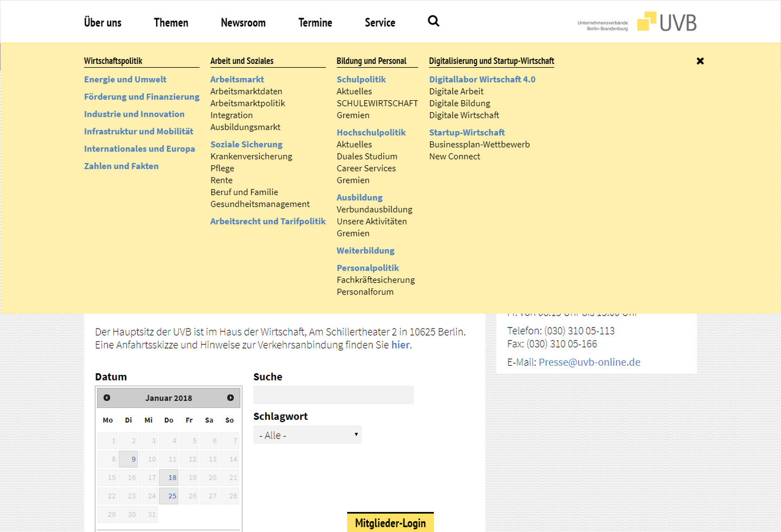Close the yellow mega menu
The height and width of the screenshot is (532, 781).
pos(700,61)
